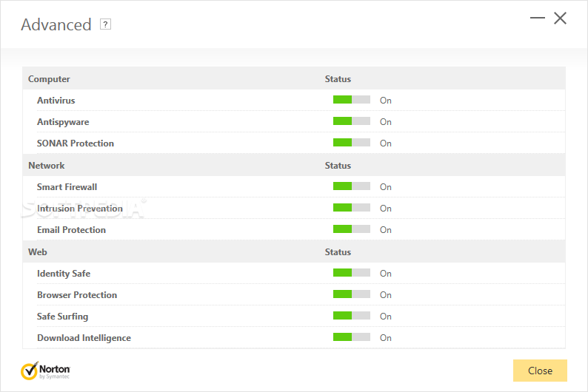Open Smart Firewall settings label
Viewport: 588px width, 392px height.
tap(67, 187)
